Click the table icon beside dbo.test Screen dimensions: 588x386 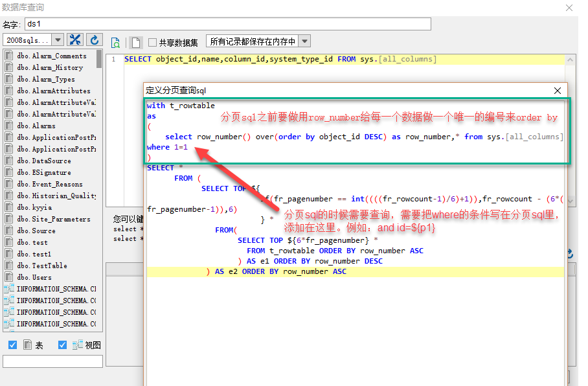click(x=9, y=242)
